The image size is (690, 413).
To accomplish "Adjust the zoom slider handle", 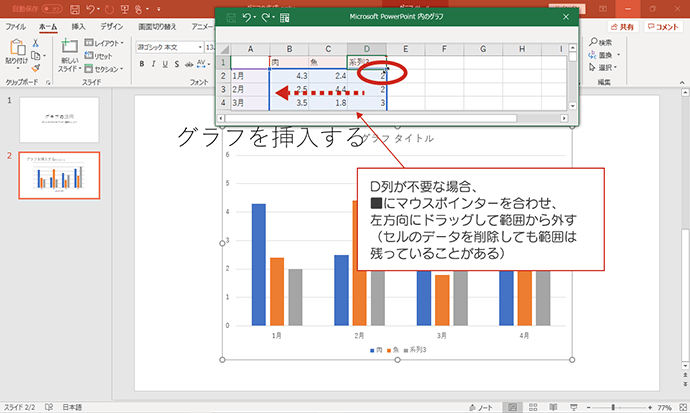I will 613,408.
